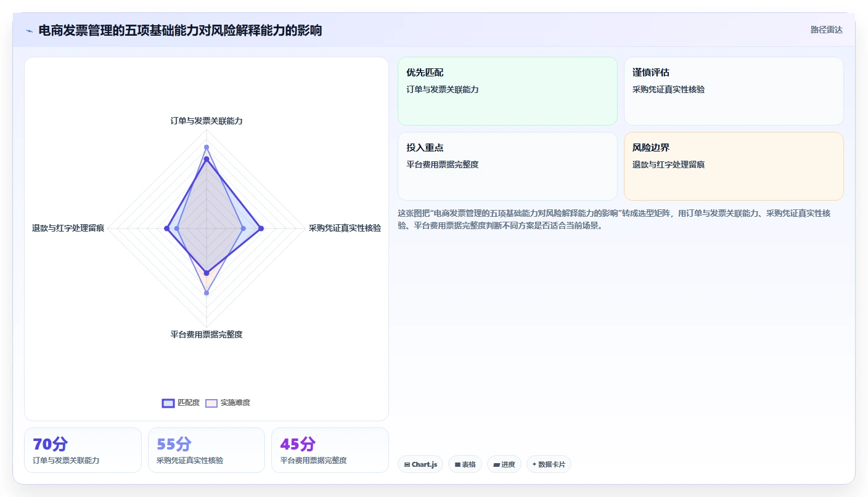Toggle the 实施难度 legend item
This screenshot has height=497, width=868.
[x=227, y=403]
